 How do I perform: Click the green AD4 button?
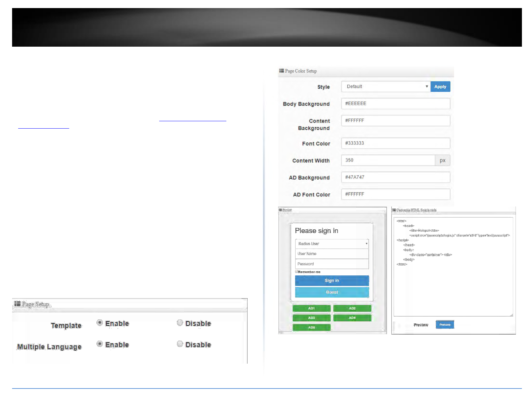[352, 318]
